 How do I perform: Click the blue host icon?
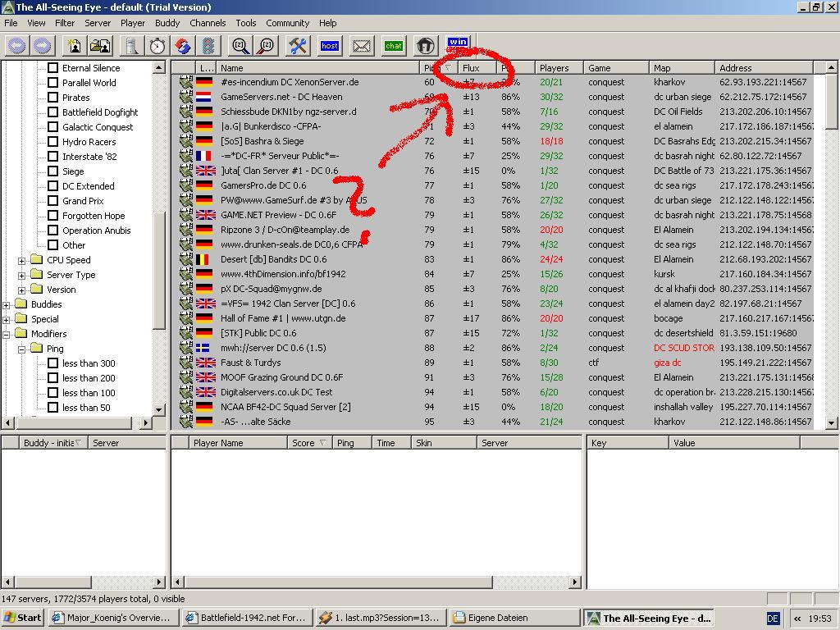click(x=330, y=46)
